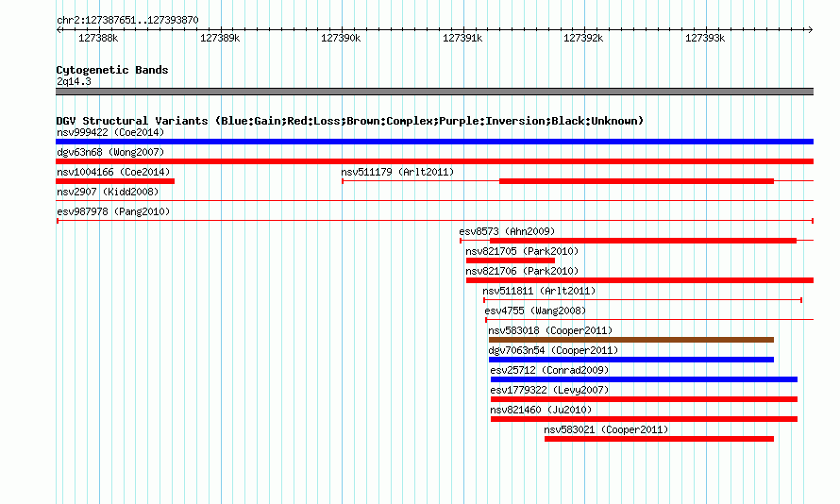The image size is (840, 504).
Task: Click the 127390k ruler position
Action: 341,38
